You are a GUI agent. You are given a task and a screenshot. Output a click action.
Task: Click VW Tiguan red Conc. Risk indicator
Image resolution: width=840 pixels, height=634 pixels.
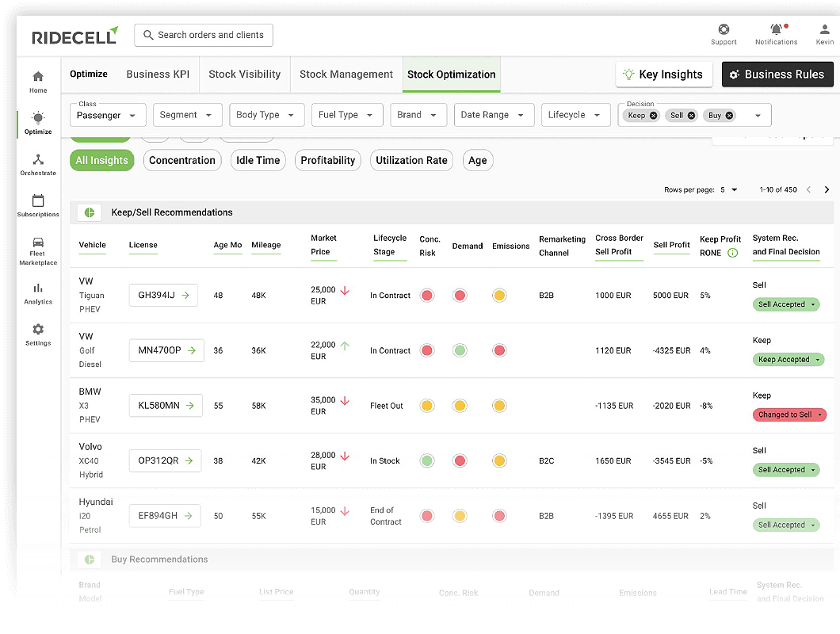[427, 296]
